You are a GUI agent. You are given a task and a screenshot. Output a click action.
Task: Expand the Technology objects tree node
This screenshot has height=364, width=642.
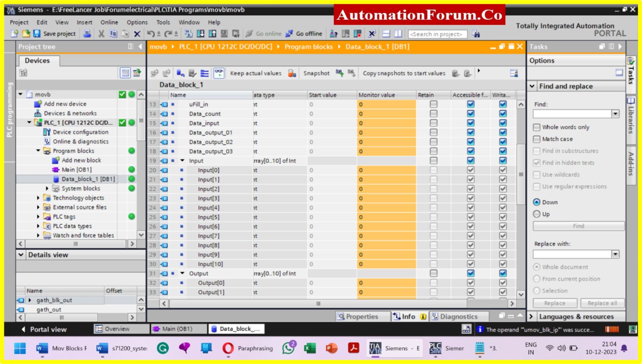pyautogui.click(x=38, y=197)
